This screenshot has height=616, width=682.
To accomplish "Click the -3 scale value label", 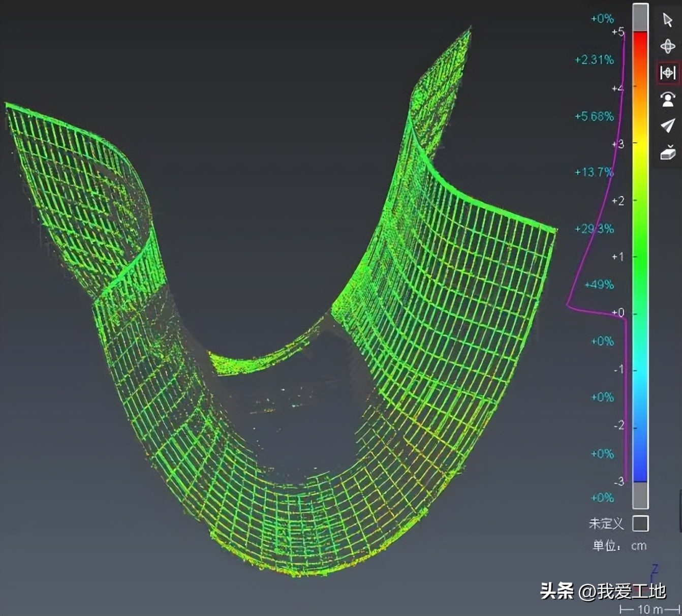I will 618,481.
